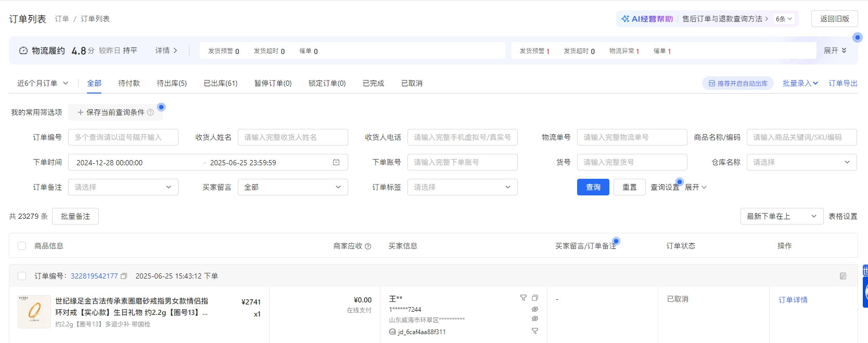Open the 最新下单在上 sort dropdown
Image resolution: width=868 pixels, height=343 pixels.
click(x=782, y=216)
